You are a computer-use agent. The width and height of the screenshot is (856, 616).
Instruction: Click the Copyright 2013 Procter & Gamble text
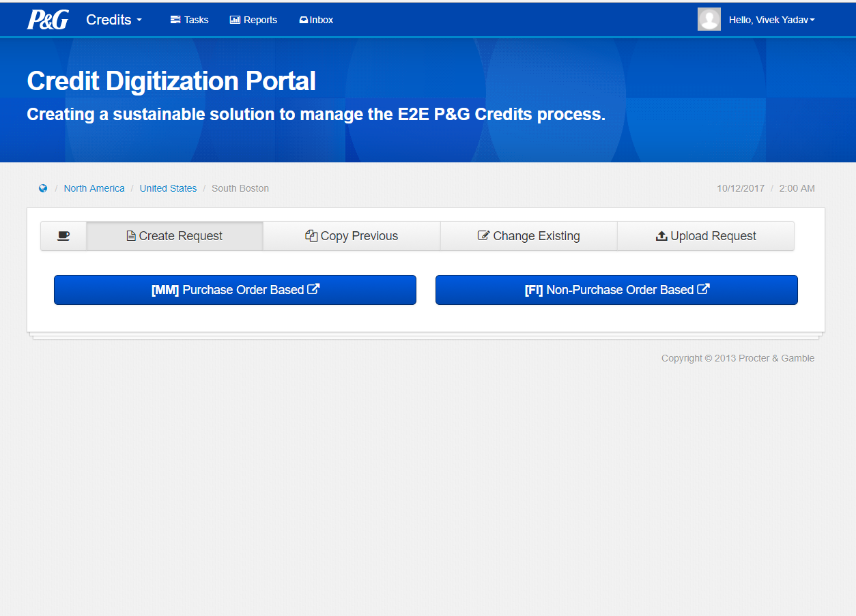pyautogui.click(x=738, y=358)
